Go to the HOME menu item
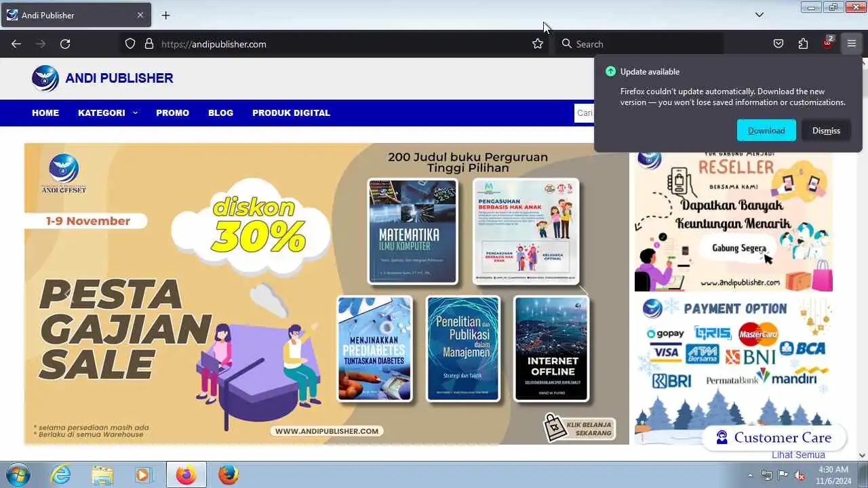Image resolution: width=868 pixels, height=488 pixels. [45, 113]
